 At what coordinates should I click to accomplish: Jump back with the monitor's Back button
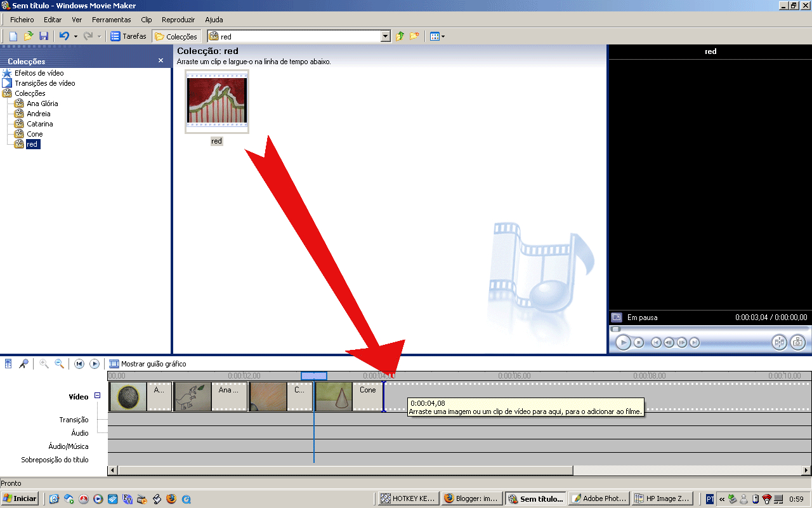click(x=656, y=342)
